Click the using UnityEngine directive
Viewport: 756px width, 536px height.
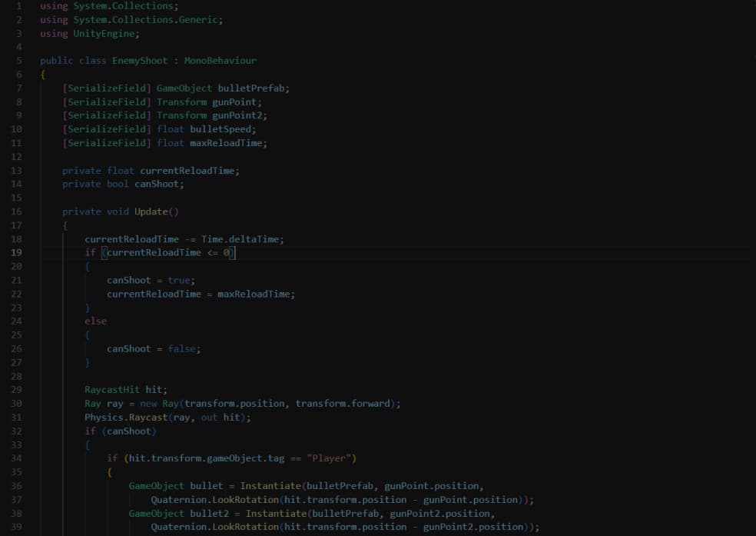coord(90,33)
